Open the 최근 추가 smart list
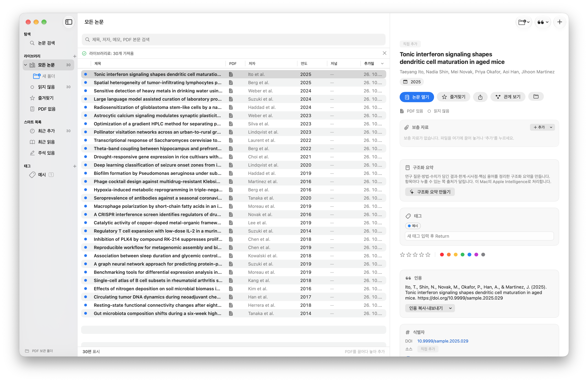Screen dimensions: 588x382 [x=48, y=131]
